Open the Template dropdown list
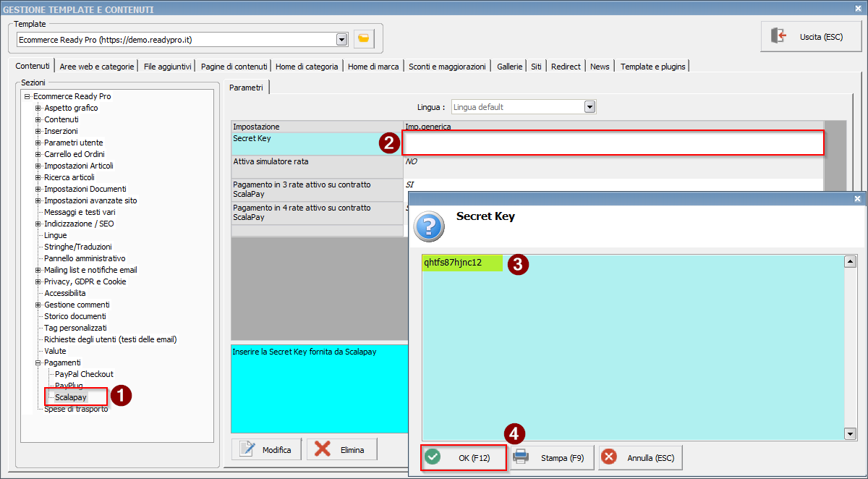Viewport: 868px width, 479px height. pyautogui.click(x=341, y=39)
